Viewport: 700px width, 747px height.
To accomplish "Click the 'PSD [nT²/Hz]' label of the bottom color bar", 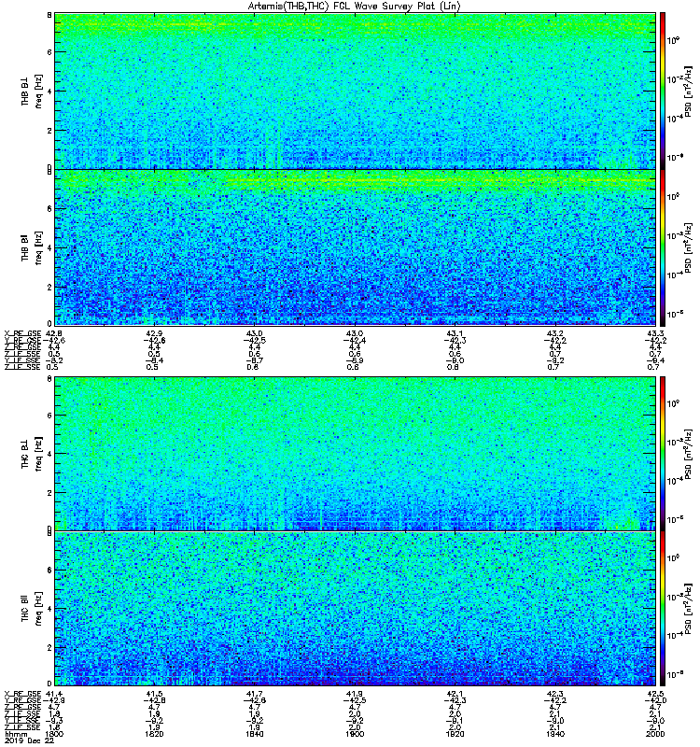I will (688, 609).
